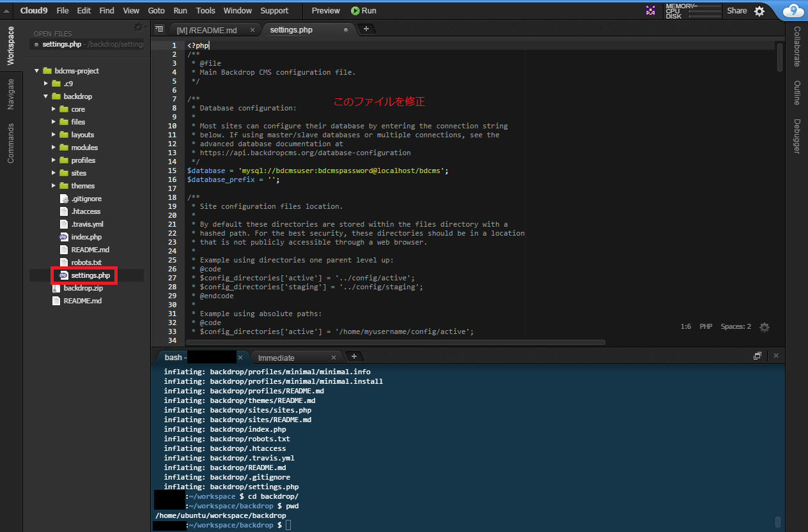The image size is (808, 532).
Task: Click the unsaved dot on settings.php tab
Action: 346,30
